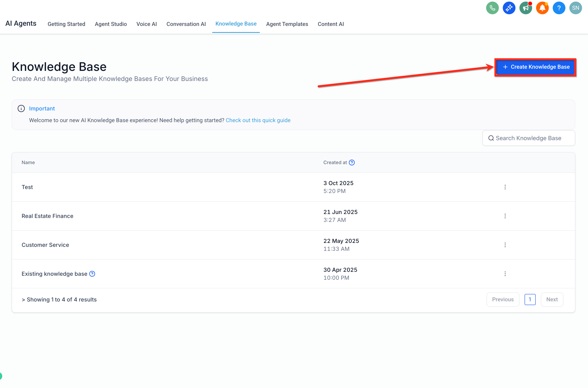Click the AI Agents title

pyautogui.click(x=21, y=23)
